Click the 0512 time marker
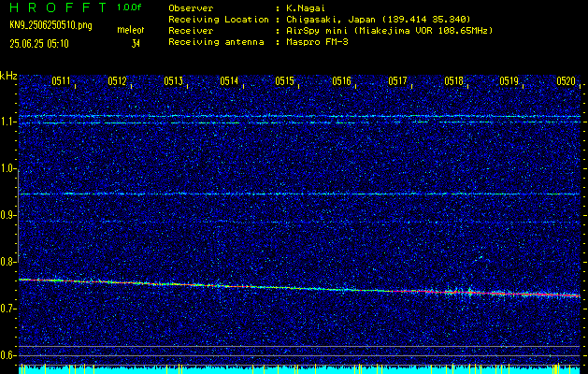 117,81
